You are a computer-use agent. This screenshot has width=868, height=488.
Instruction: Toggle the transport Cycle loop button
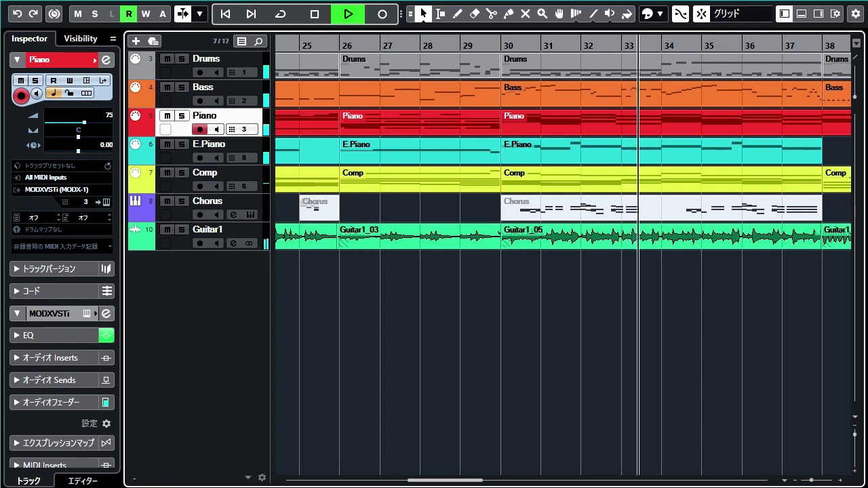[281, 14]
